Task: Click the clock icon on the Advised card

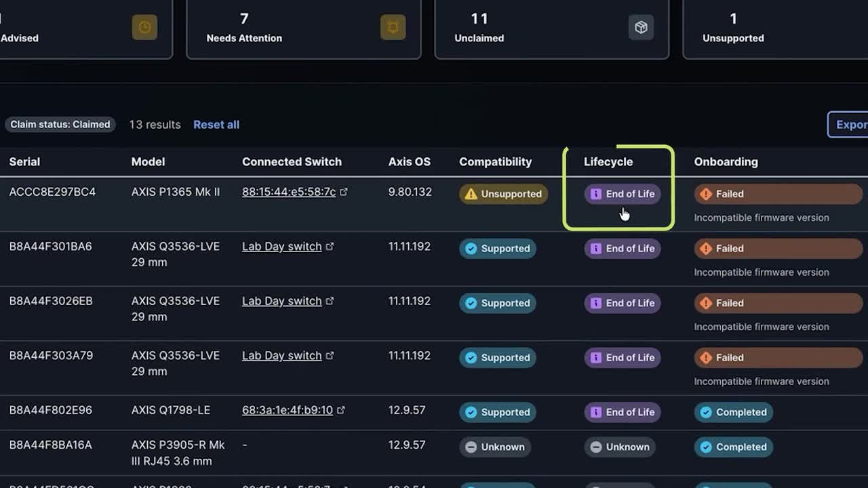Action: [144, 27]
